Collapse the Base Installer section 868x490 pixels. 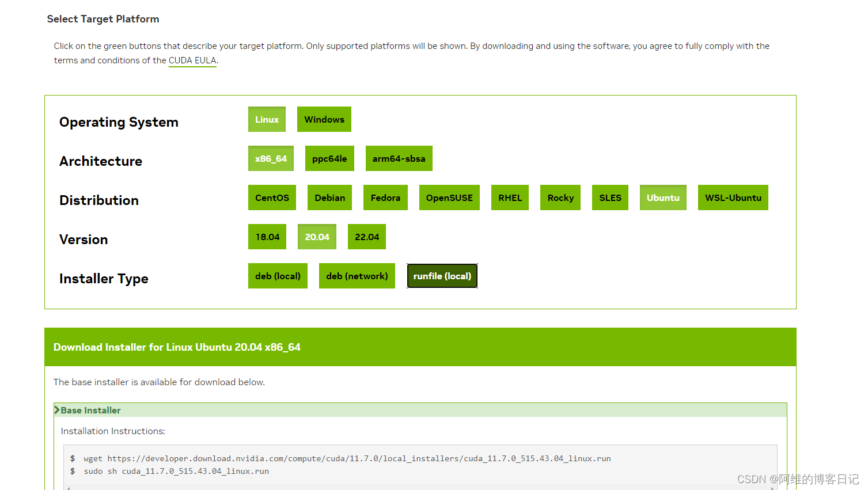click(x=420, y=410)
